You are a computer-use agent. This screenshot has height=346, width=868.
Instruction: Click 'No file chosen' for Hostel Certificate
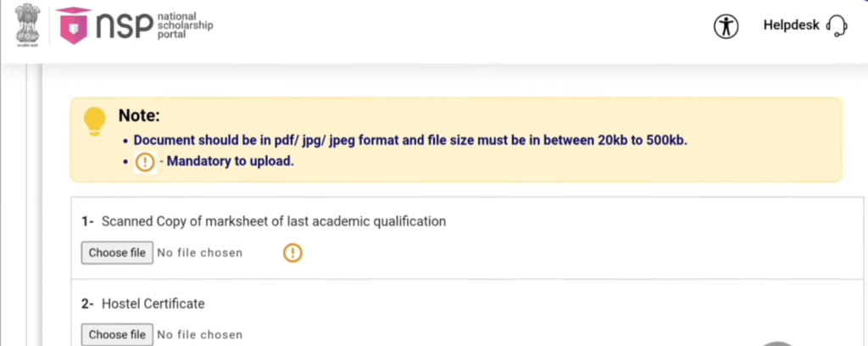tap(199, 335)
